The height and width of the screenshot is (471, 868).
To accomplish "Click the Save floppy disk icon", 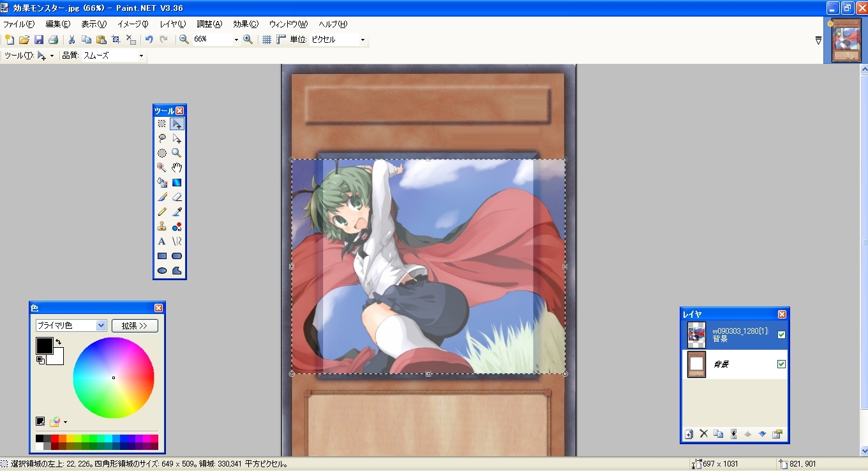I will pos(39,40).
